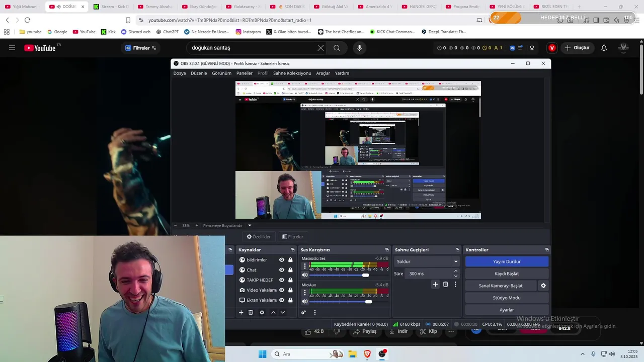Open Düzenle menu in OBS
This screenshot has height=362, width=644.
tap(199, 73)
